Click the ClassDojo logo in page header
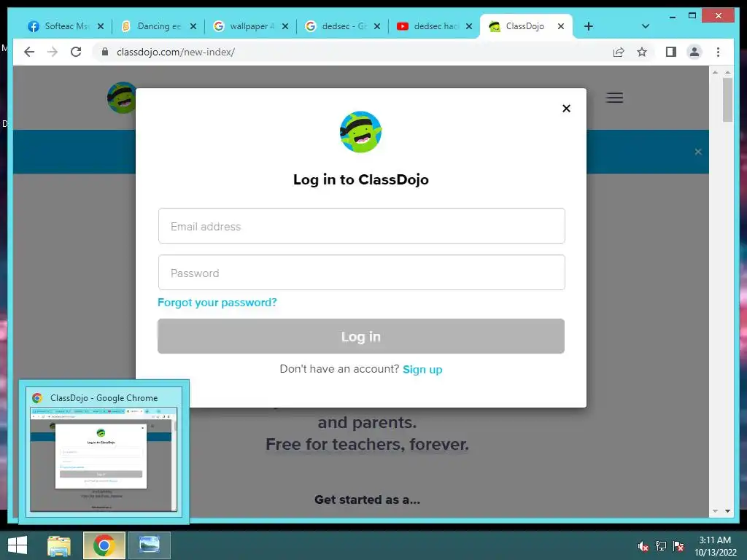 [x=122, y=98]
